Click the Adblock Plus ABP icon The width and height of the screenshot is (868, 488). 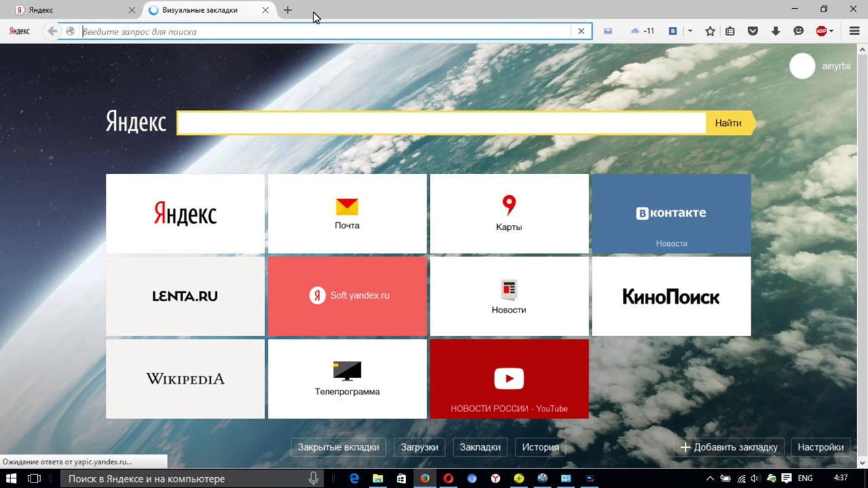pyautogui.click(x=821, y=31)
